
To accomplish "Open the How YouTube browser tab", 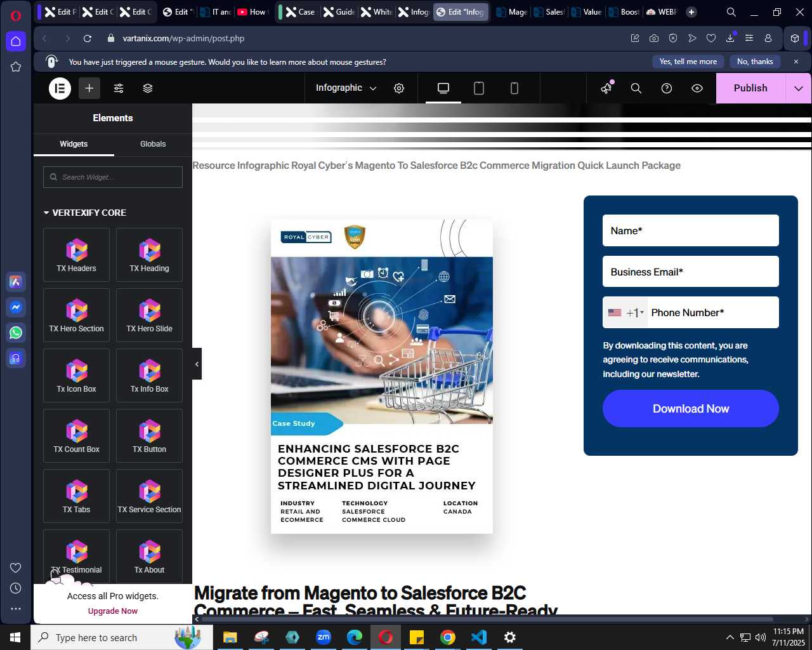I will [x=251, y=11].
